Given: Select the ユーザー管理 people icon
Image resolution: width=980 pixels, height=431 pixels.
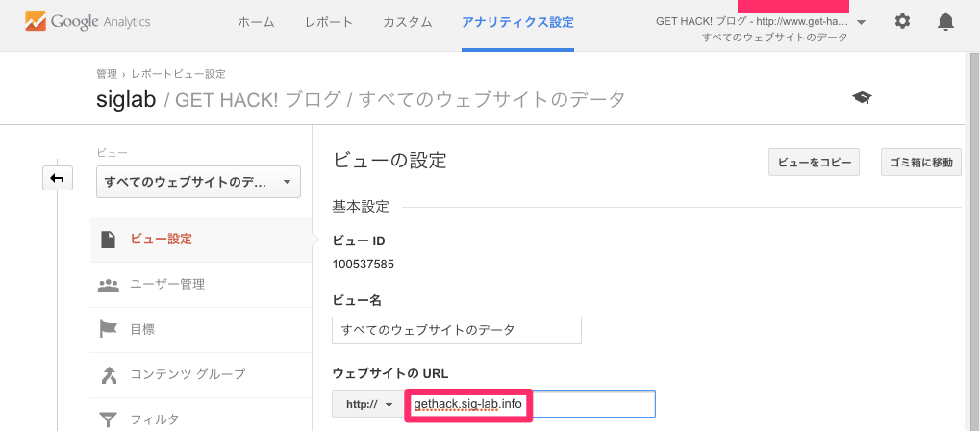Looking at the screenshot, I should 109,285.
